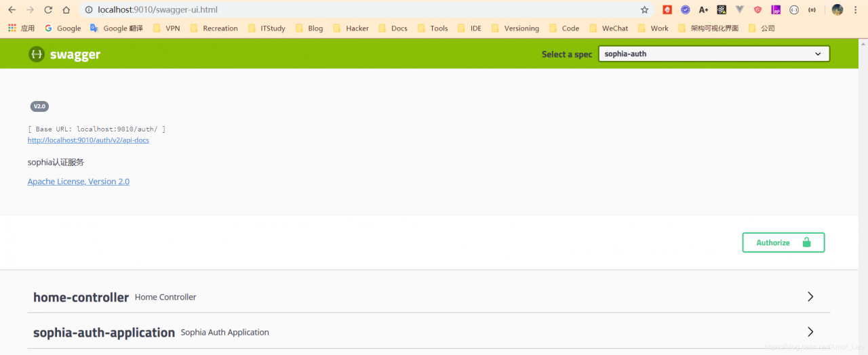868x355 pixels.
Task: Click the Swagger logo
Action: (x=64, y=54)
